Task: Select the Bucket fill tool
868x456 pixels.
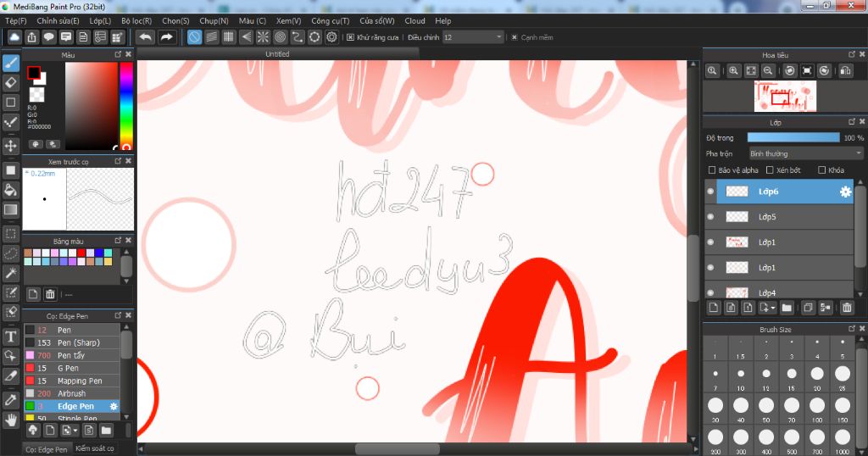Action: [11, 190]
